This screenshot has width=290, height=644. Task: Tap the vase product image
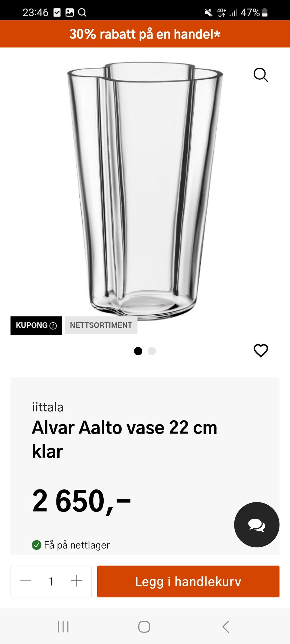pyautogui.click(x=145, y=190)
